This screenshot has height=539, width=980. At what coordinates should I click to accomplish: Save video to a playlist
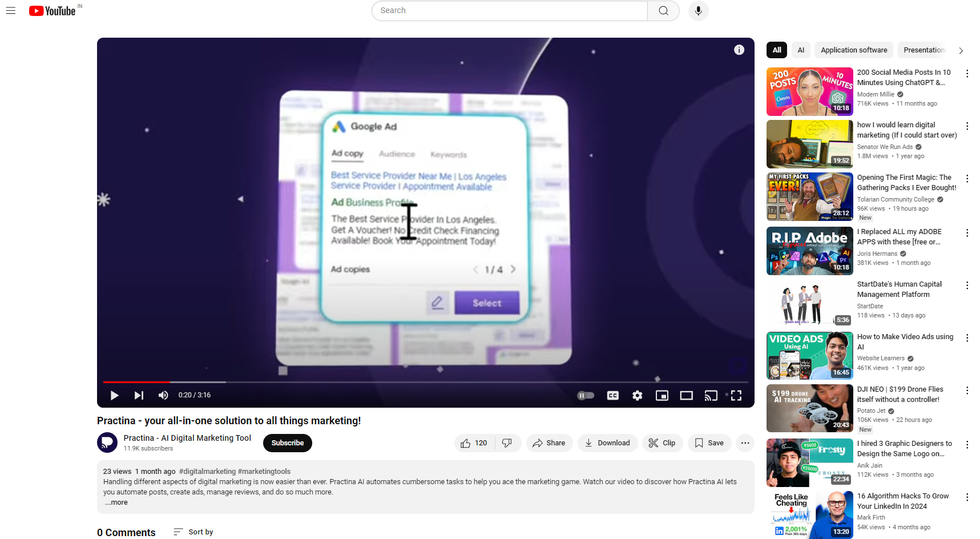[709, 443]
